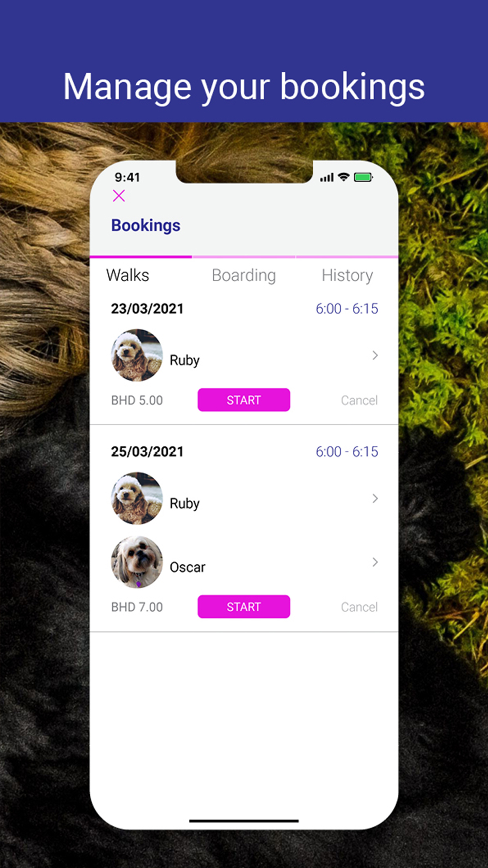Tap the home indicator bar at bottom
This screenshot has width=488, height=868.
point(244,821)
